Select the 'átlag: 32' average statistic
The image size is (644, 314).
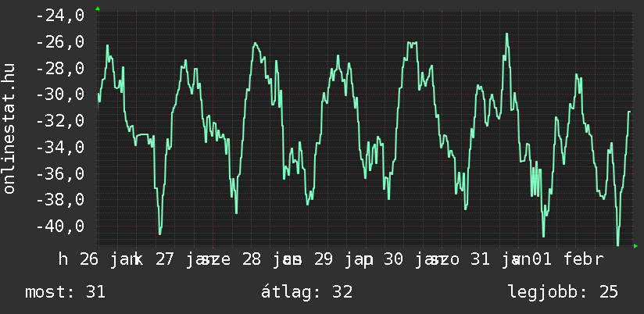click(x=309, y=292)
